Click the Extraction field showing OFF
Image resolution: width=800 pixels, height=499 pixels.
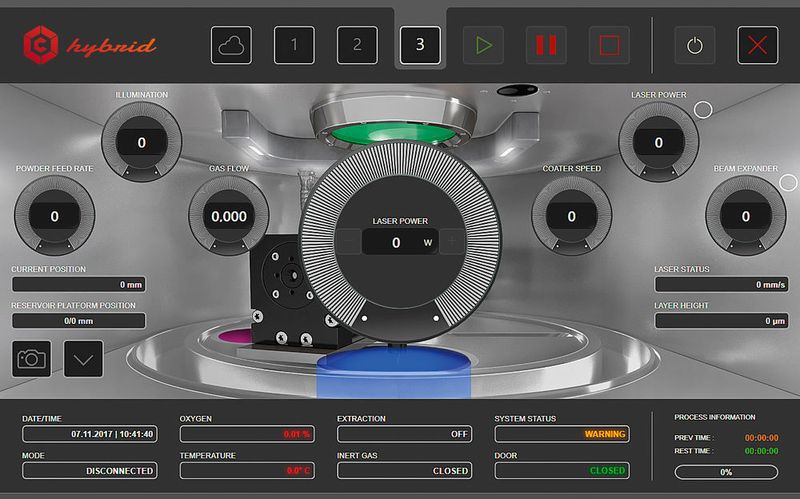pos(405,434)
